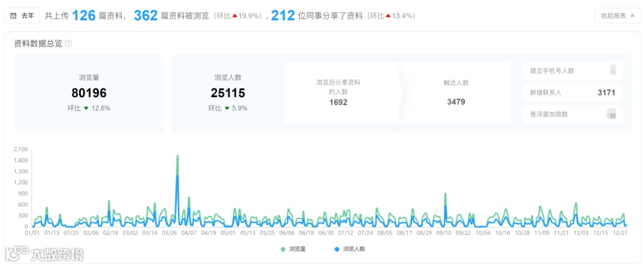Toggle the 浏览量 legend series

[x=293, y=249]
